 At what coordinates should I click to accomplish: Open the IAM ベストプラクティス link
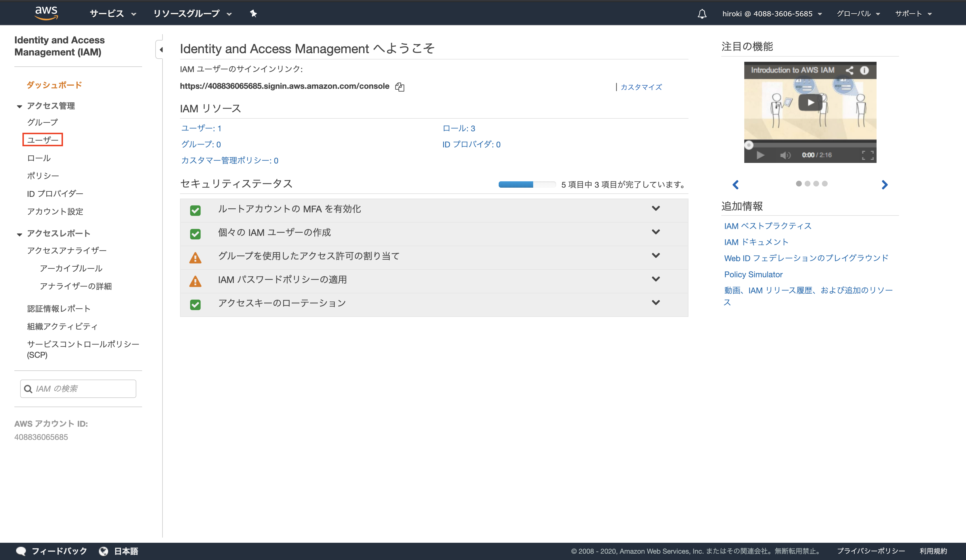point(768,226)
